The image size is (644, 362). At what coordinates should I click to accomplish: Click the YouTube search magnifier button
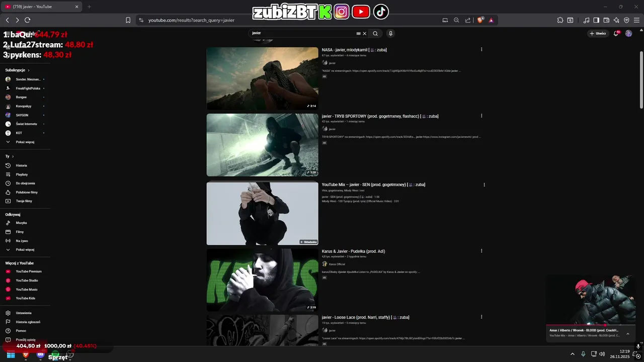pos(375,33)
